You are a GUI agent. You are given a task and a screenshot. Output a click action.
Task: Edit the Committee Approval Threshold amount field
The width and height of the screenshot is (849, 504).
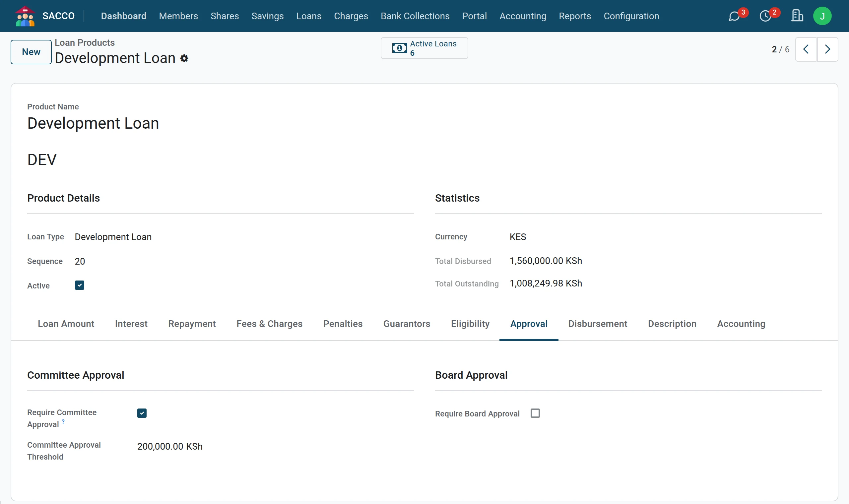click(x=275, y=446)
